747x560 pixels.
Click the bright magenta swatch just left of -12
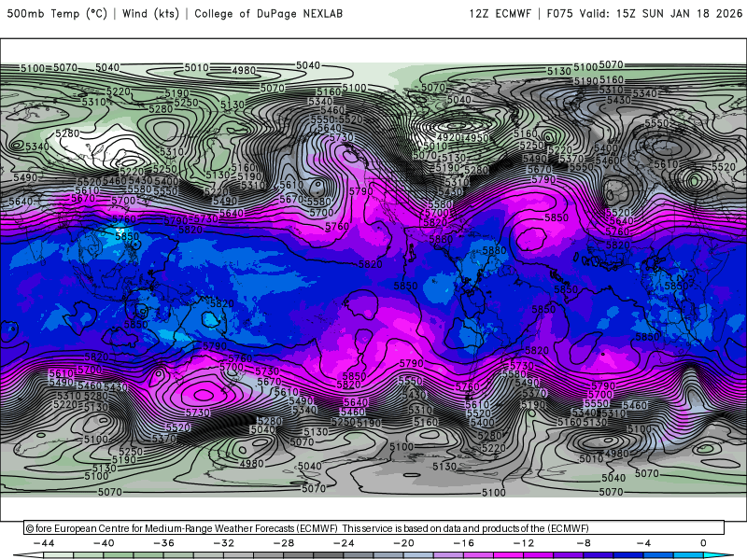pyautogui.click(x=509, y=556)
